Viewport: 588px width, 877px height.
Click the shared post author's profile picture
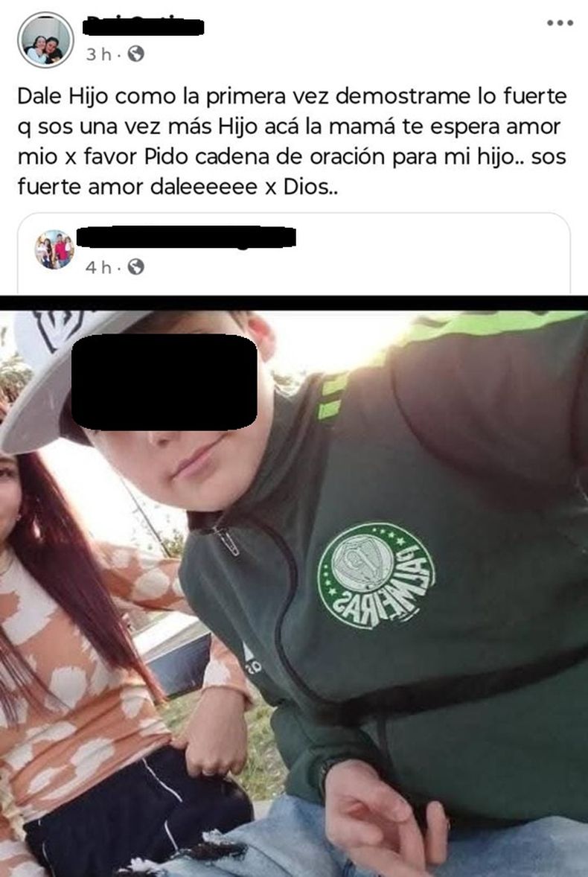click(x=54, y=249)
